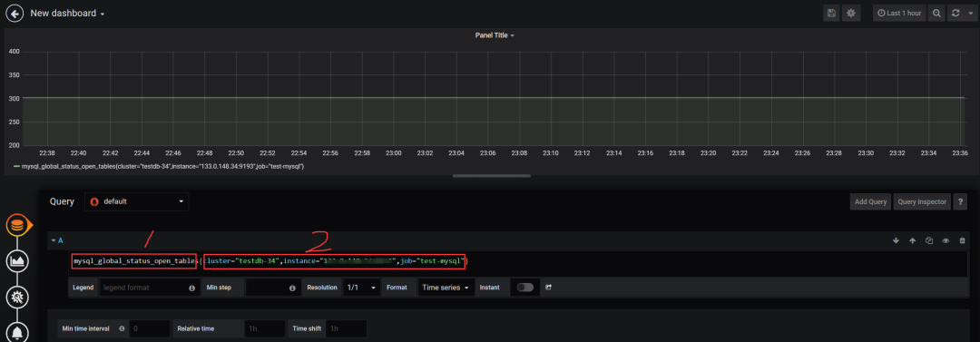
Task: Open the refresh interval dropdown arrow
Action: point(970,13)
